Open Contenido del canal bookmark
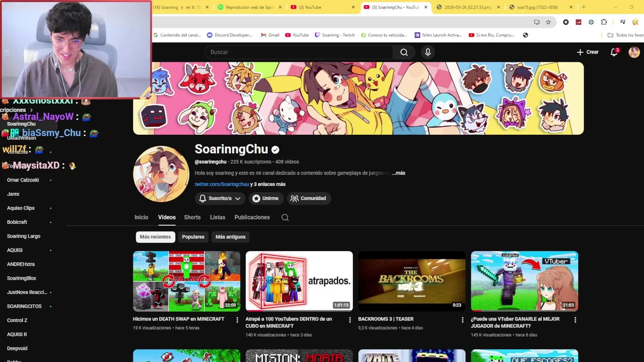 tap(177, 35)
